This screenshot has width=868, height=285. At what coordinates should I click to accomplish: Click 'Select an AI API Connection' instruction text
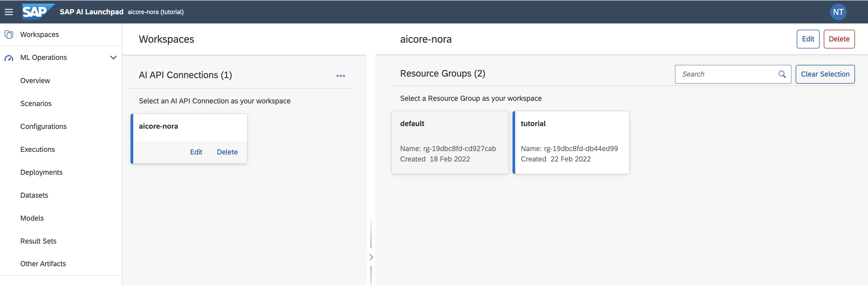215,101
